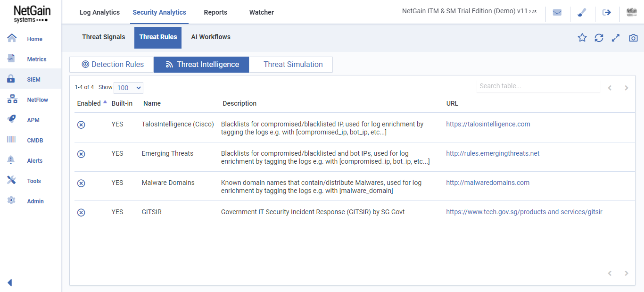Image resolution: width=644 pixels, height=292 pixels.
Task: Click the Malware Domains description text
Action: point(321,187)
